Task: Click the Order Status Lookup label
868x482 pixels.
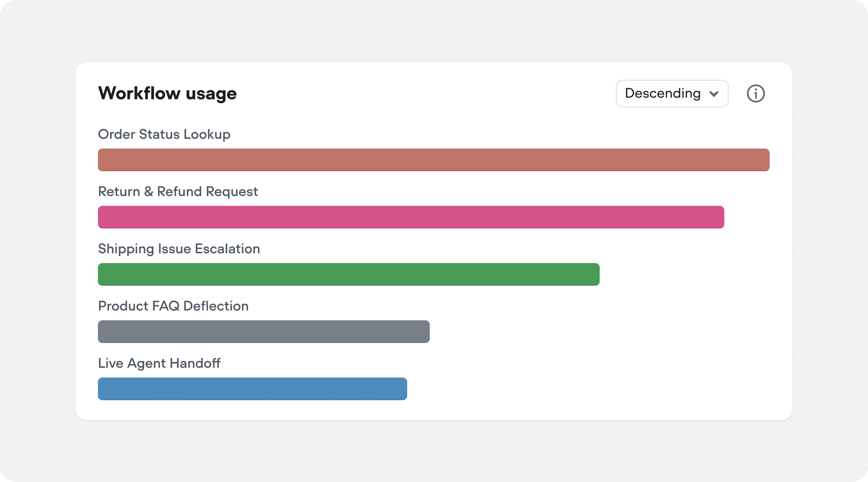Action: click(164, 134)
